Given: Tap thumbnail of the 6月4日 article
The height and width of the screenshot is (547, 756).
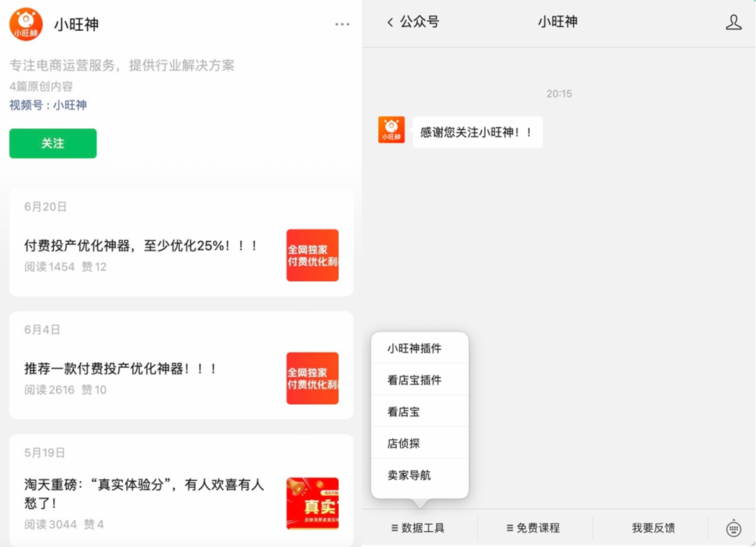Looking at the screenshot, I should click(312, 378).
